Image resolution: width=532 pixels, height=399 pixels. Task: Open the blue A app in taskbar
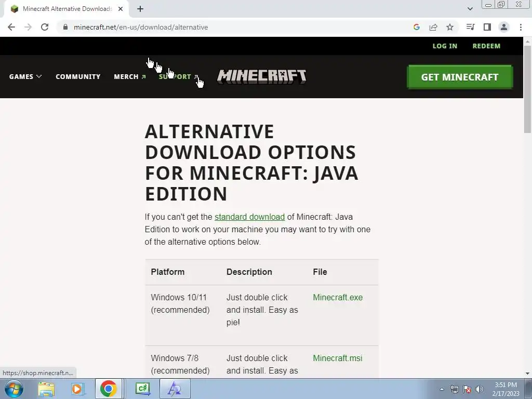point(175,389)
